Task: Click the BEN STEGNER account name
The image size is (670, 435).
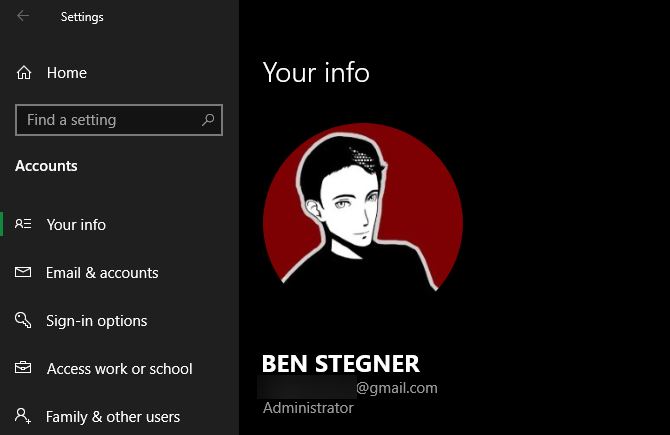Action: (341, 364)
